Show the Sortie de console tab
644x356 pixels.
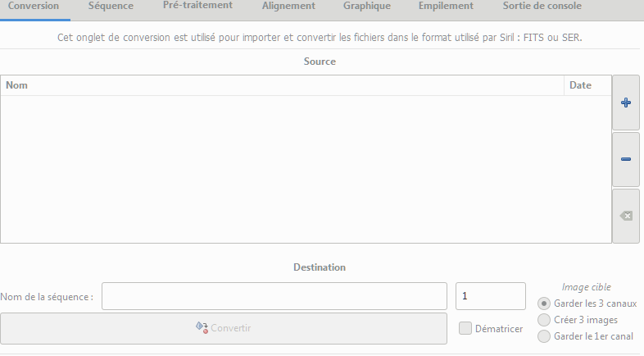pyautogui.click(x=542, y=7)
